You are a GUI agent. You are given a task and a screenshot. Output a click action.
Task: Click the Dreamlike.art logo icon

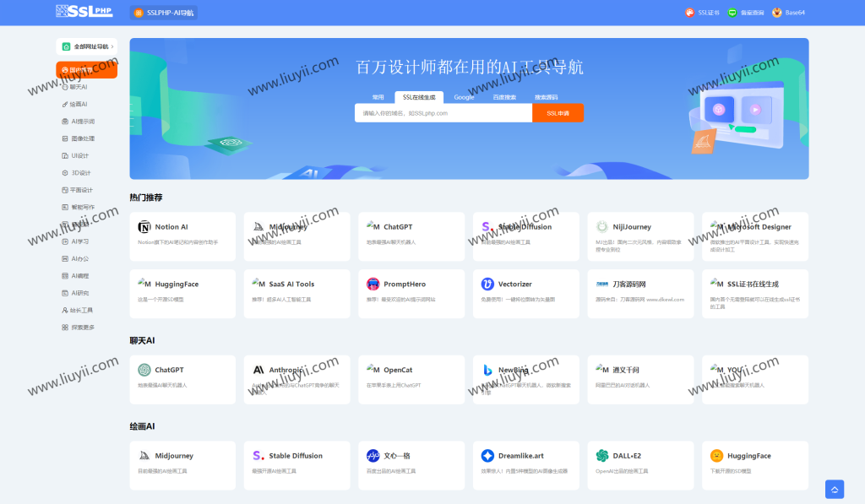(x=487, y=456)
